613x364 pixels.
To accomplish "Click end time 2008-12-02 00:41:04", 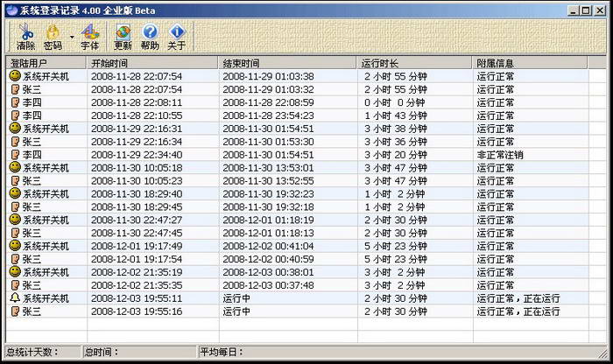I will click(268, 246).
